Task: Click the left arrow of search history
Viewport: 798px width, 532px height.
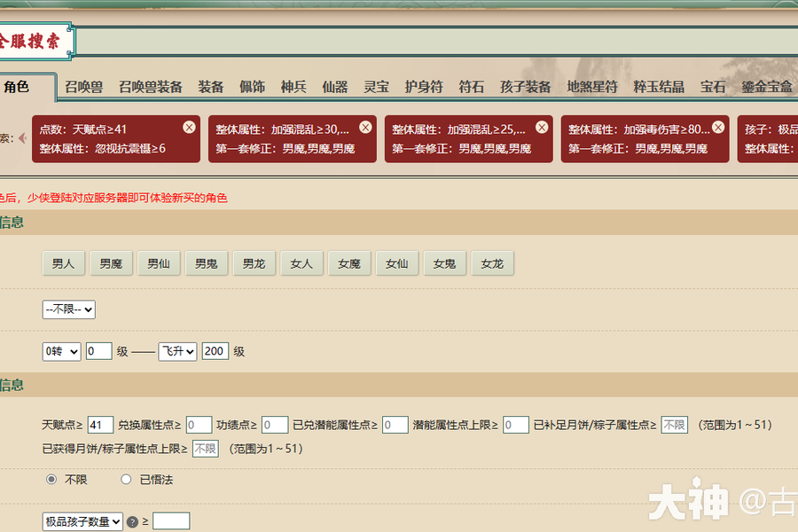Action: coord(22,138)
